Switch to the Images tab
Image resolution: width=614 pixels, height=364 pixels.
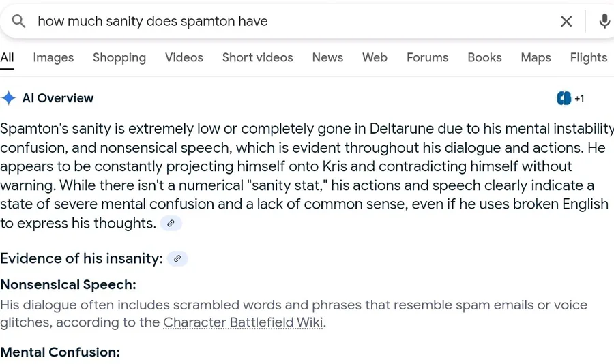pyautogui.click(x=53, y=57)
